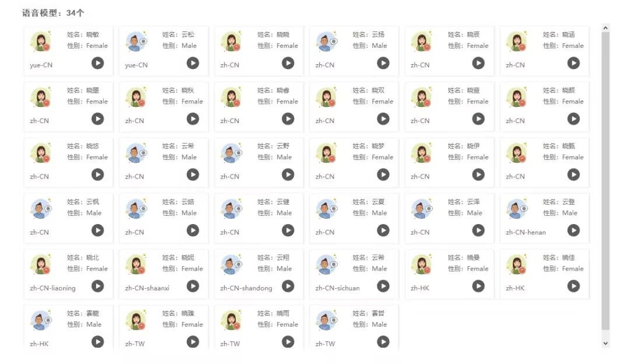Click the 语音模型 34个 heading
630x364 pixels.
(x=52, y=13)
